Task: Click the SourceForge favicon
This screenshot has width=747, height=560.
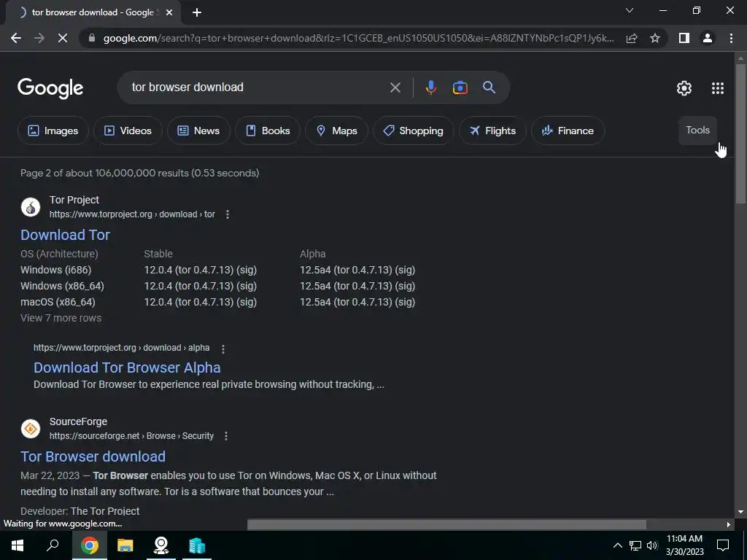Action: click(x=31, y=429)
